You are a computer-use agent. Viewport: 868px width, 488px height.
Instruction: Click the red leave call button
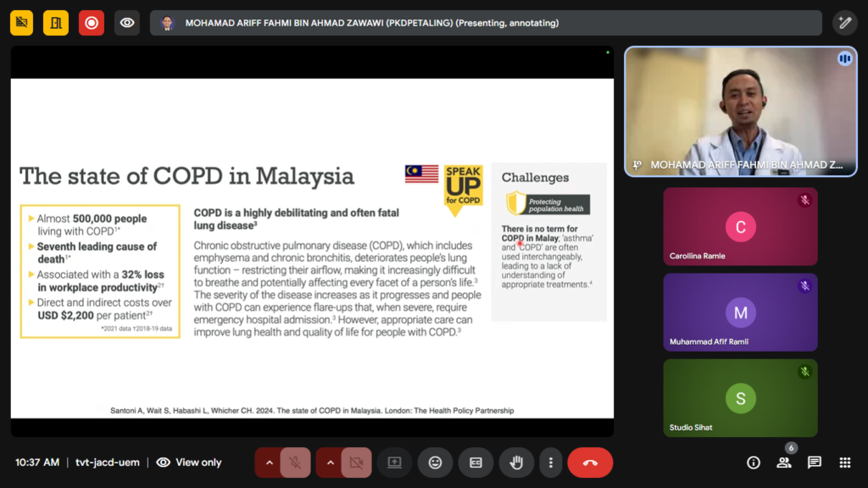tap(590, 463)
